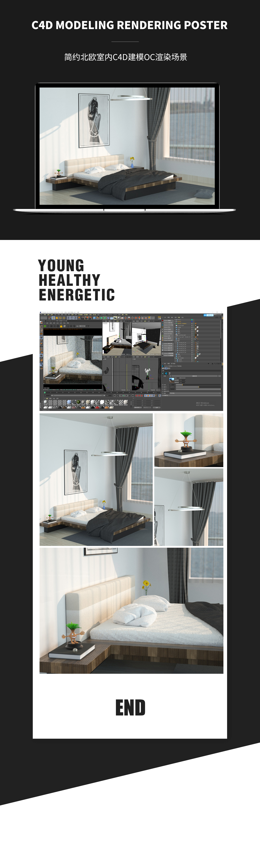Toggle the Z axis lock
The width and height of the screenshot is (260, 868).
[x=75, y=318]
